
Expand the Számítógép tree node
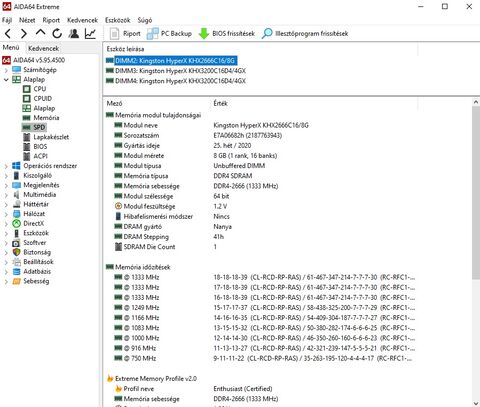click(6, 70)
